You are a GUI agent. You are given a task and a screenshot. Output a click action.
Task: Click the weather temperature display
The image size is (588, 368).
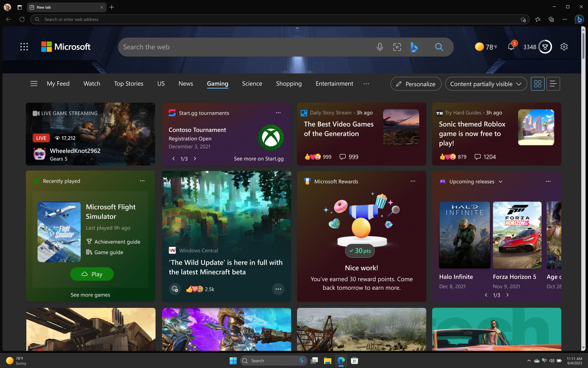point(486,47)
